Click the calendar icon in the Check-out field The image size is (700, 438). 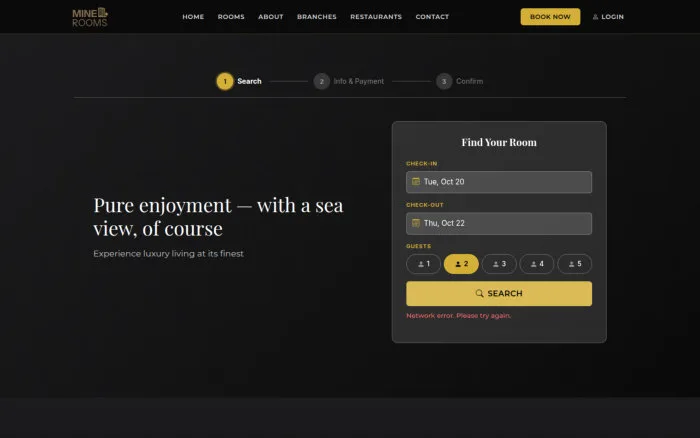(x=416, y=223)
